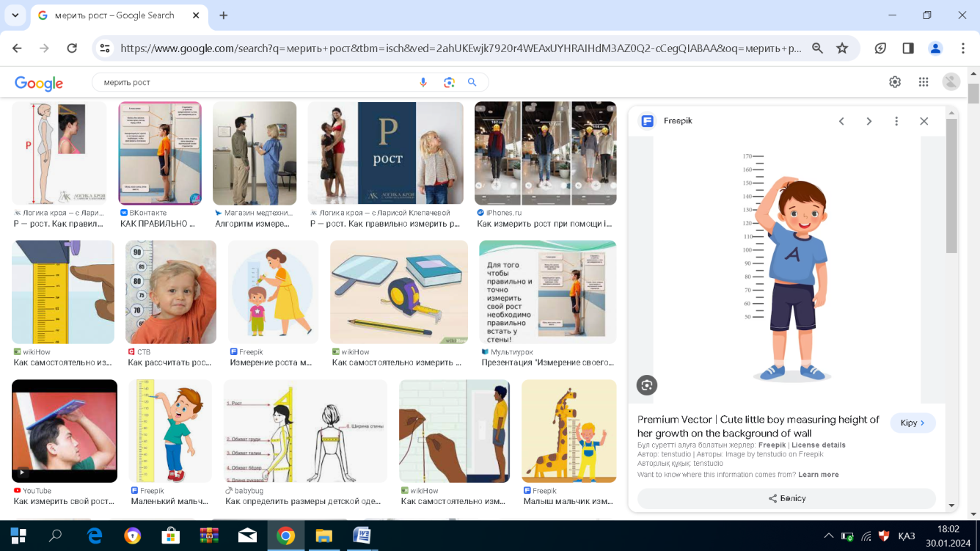Go to next image in preview panel

click(x=869, y=121)
